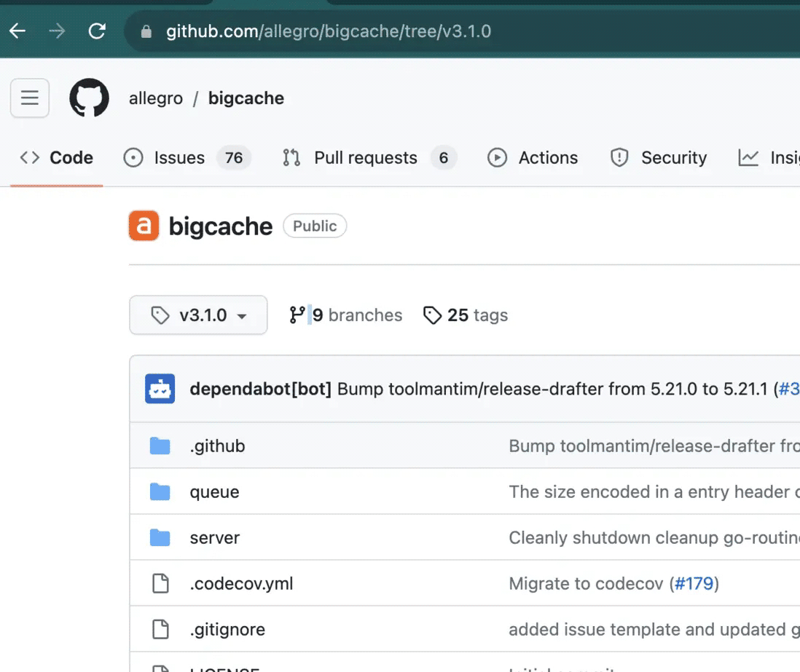The width and height of the screenshot is (800, 672).
Task: Open the latest commit message link in header
Action: point(552,389)
